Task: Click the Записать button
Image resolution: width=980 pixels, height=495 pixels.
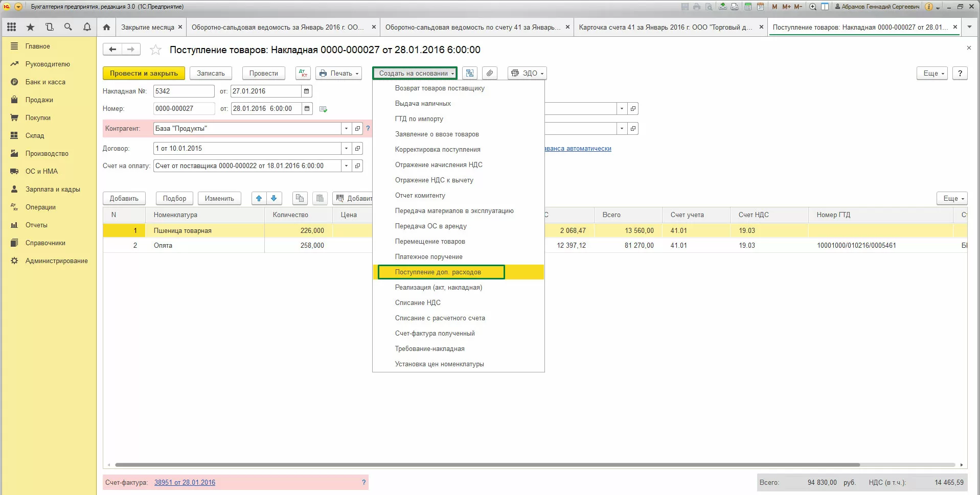Action: (x=211, y=73)
